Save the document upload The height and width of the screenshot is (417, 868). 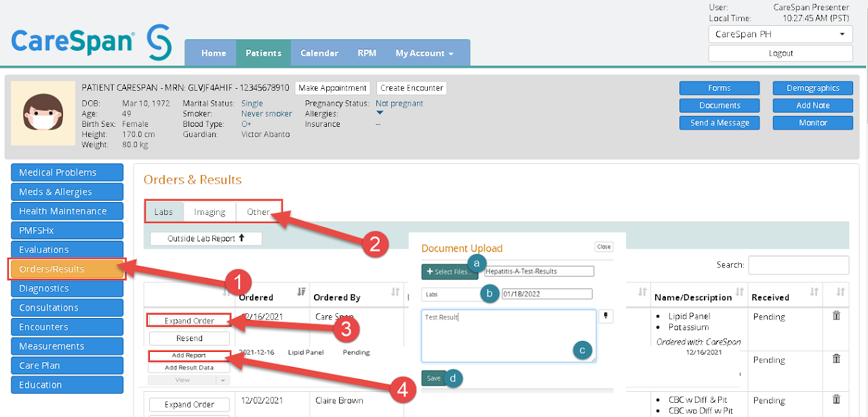point(433,378)
